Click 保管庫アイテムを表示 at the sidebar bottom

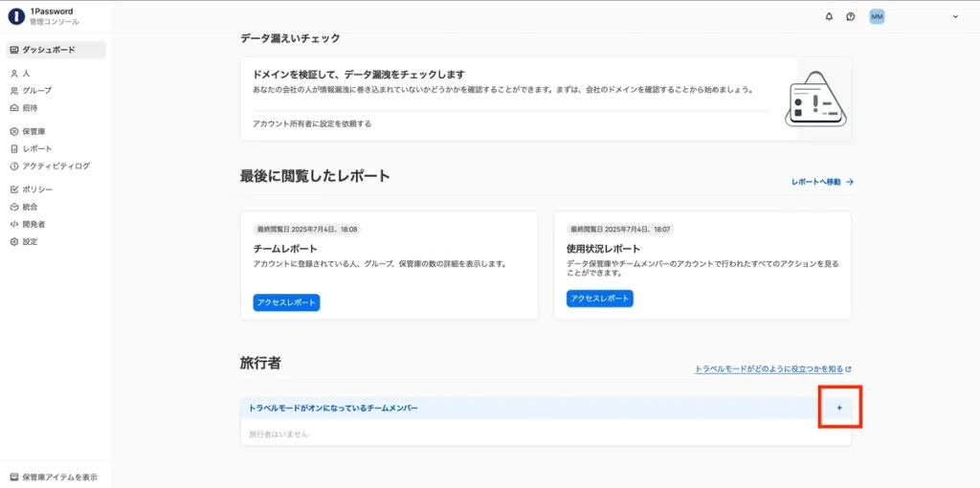tap(58, 477)
